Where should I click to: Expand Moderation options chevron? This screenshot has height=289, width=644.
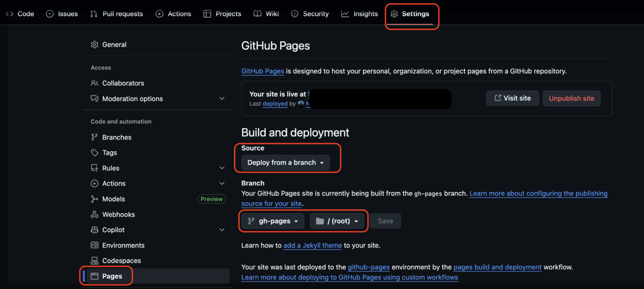pyautogui.click(x=222, y=99)
